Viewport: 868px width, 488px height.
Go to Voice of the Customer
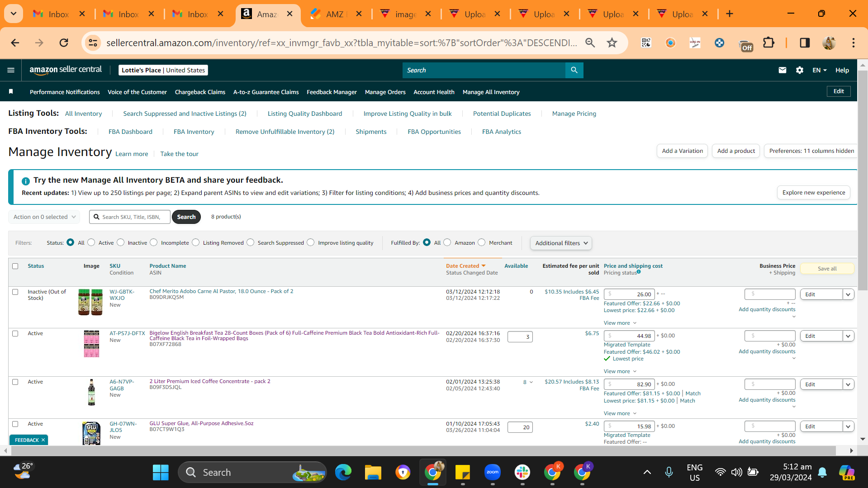(x=137, y=92)
